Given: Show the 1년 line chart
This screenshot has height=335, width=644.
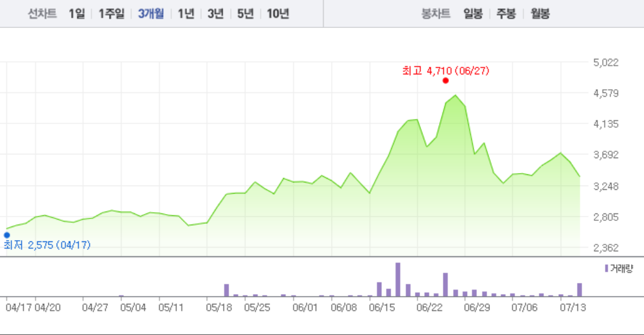Looking at the screenshot, I should coord(186,14).
